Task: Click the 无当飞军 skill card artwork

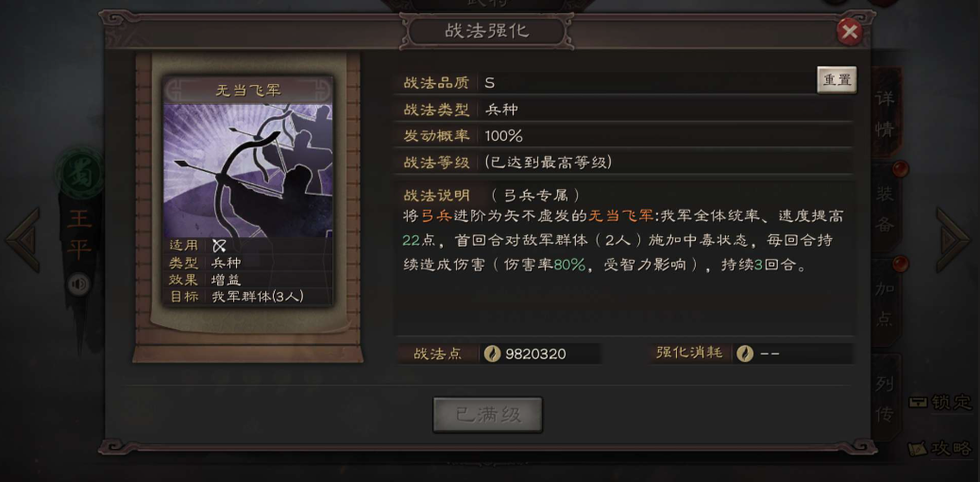Action: tap(248, 170)
